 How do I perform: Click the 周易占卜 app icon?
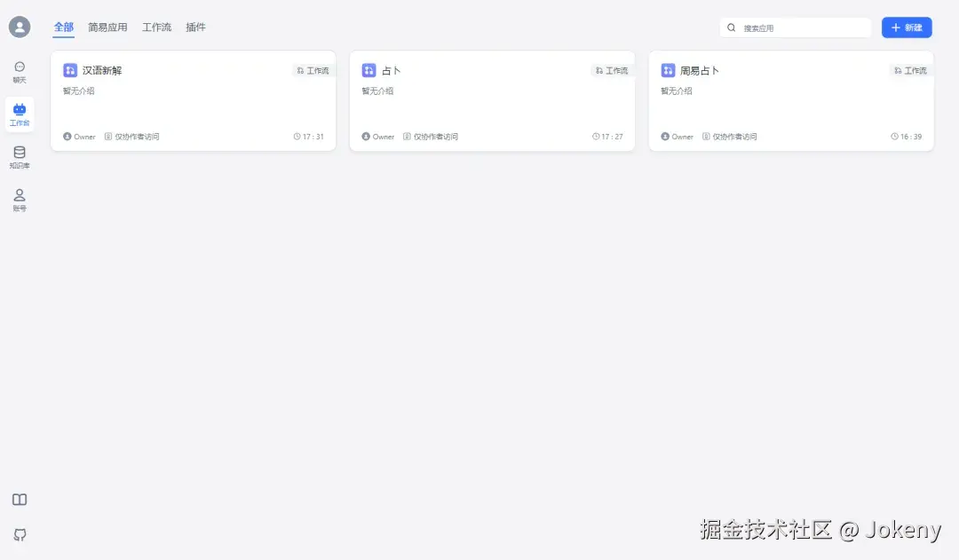(x=668, y=69)
